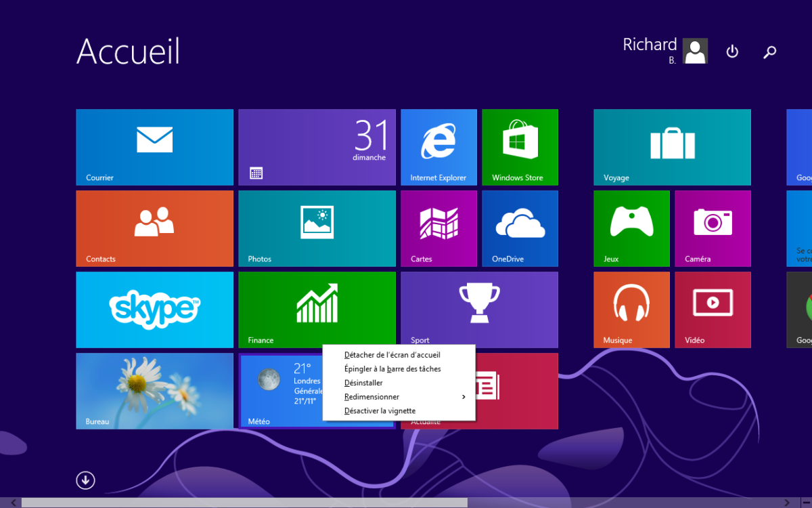Launch the Musique tile
The image size is (812, 508).
(x=631, y=310)
